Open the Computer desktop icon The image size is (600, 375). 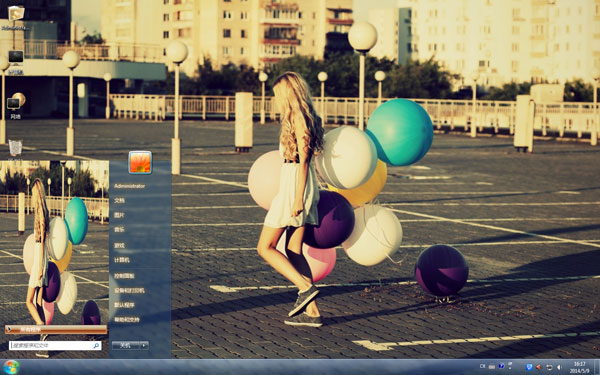[16, 60]
